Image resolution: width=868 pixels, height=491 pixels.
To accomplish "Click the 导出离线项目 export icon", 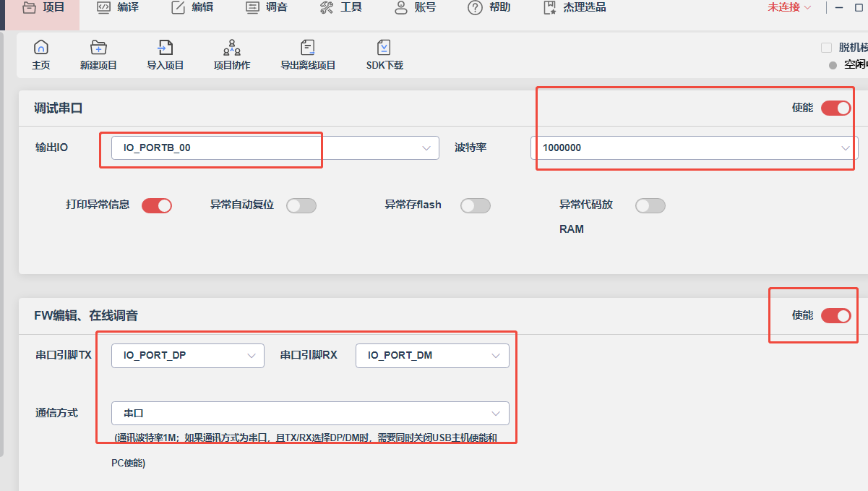I will (308, 48).
